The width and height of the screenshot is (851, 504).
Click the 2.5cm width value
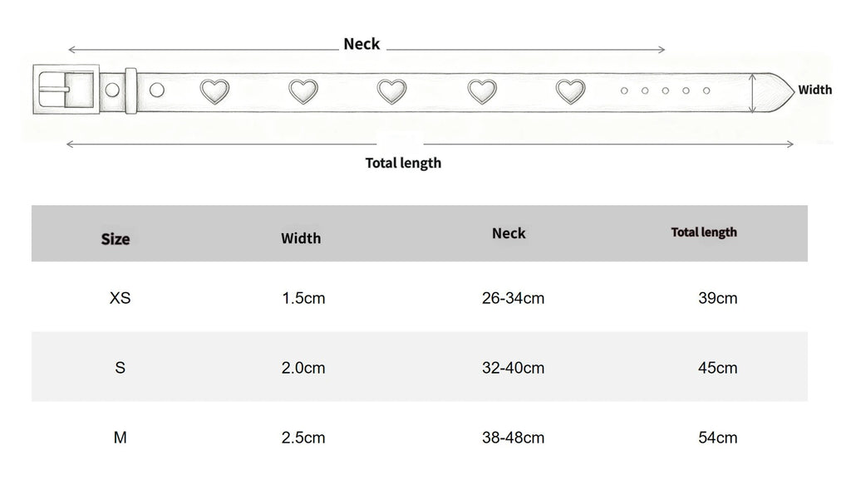[303, 438]
